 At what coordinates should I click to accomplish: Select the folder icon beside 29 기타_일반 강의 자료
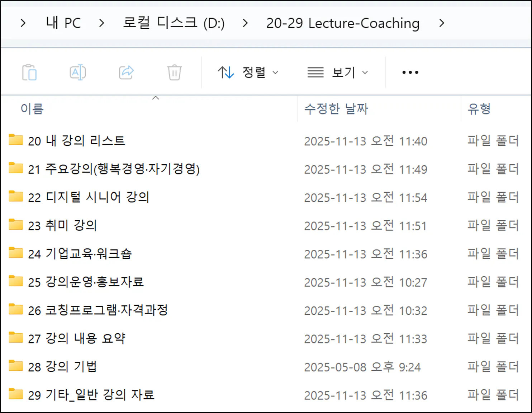(x=15, y=394)
